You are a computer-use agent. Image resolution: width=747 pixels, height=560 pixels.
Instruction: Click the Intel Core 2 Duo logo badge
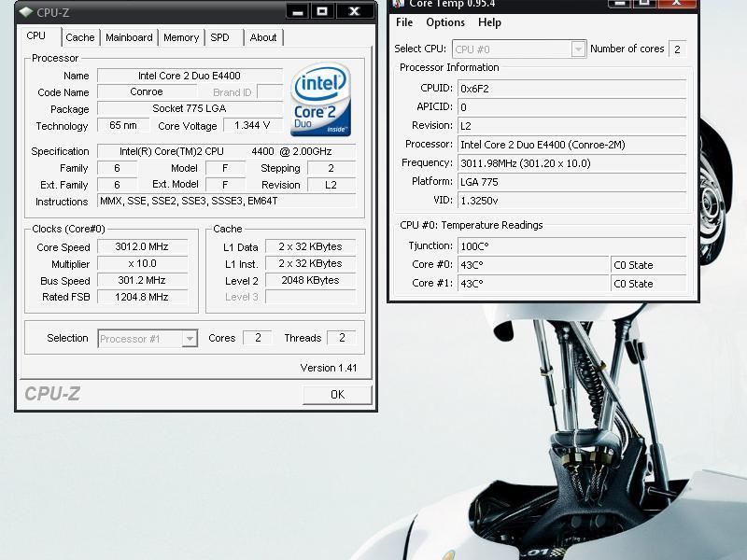(320, 99)
